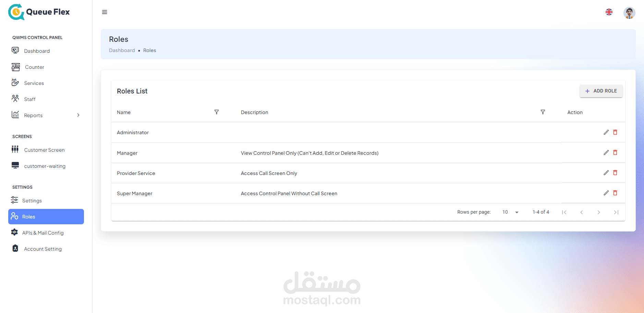Open the rows per page dropdown
The image size is (644, 313).
pos(511,212)
